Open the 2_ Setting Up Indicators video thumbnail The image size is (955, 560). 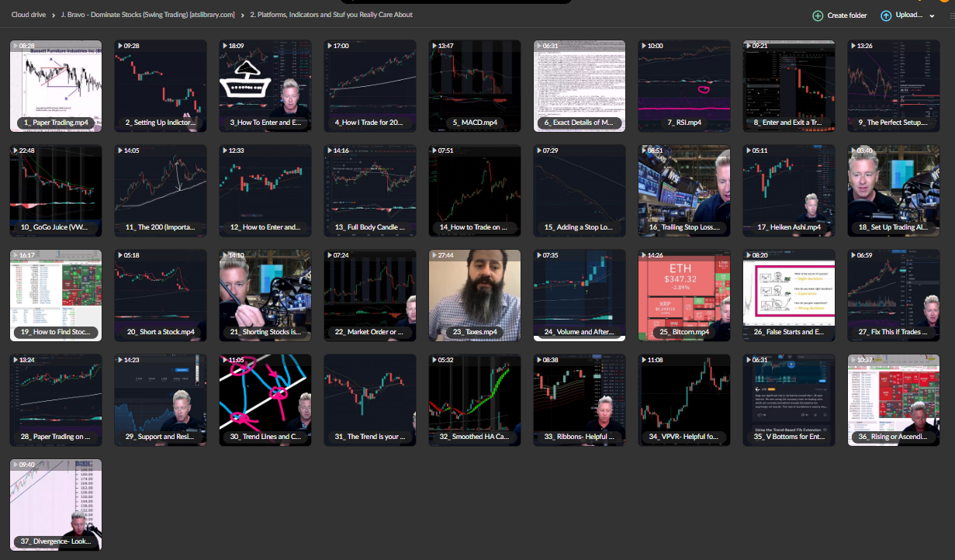click(x=161, y=85)
